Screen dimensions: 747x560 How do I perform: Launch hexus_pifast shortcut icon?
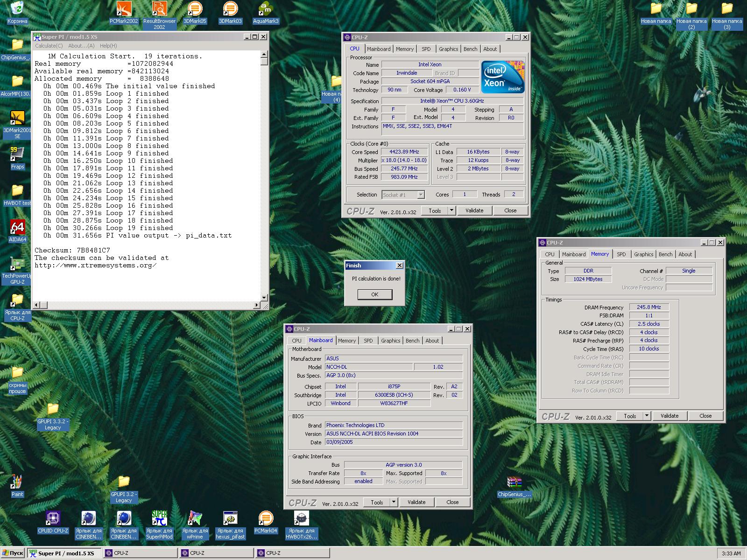coord(230,525)
